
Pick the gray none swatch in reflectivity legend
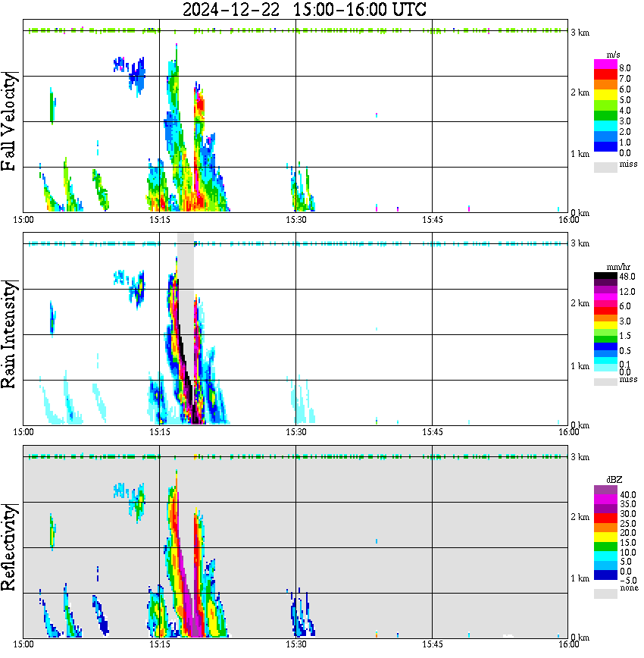click(x=605, y=594)
